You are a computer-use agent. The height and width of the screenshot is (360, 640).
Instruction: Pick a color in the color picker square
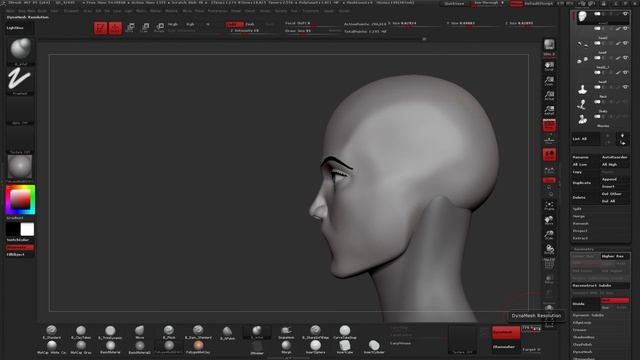pos(20,200)
